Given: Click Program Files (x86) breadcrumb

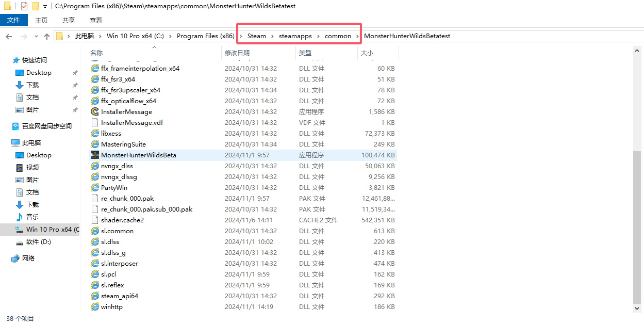Looking at the screenshot, I should click(205, 36).
